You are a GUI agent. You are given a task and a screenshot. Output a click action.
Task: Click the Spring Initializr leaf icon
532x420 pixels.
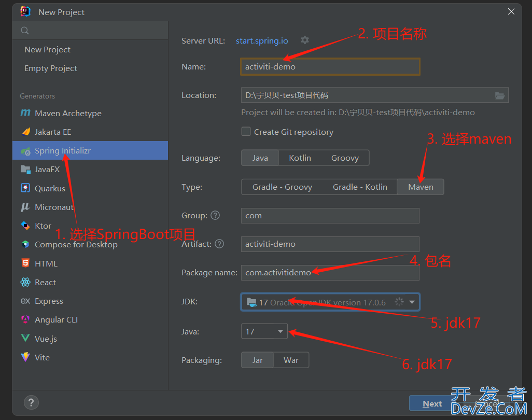point(25,151)
